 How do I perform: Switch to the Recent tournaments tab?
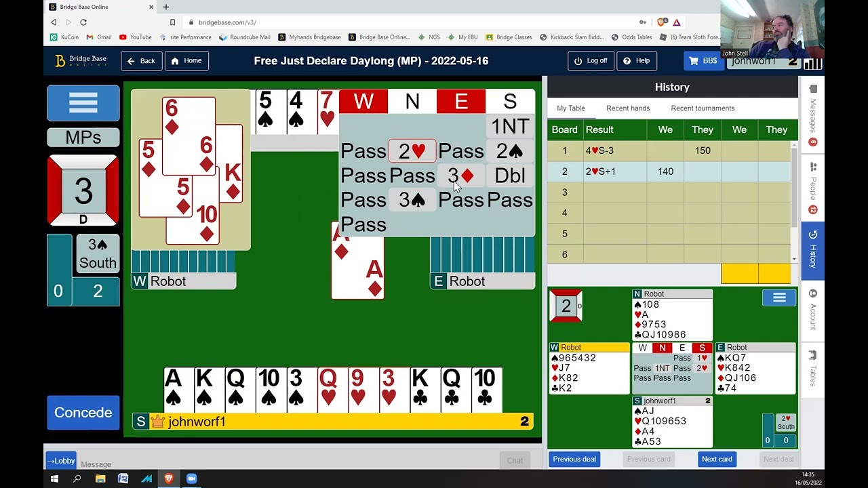pos(703,108)
